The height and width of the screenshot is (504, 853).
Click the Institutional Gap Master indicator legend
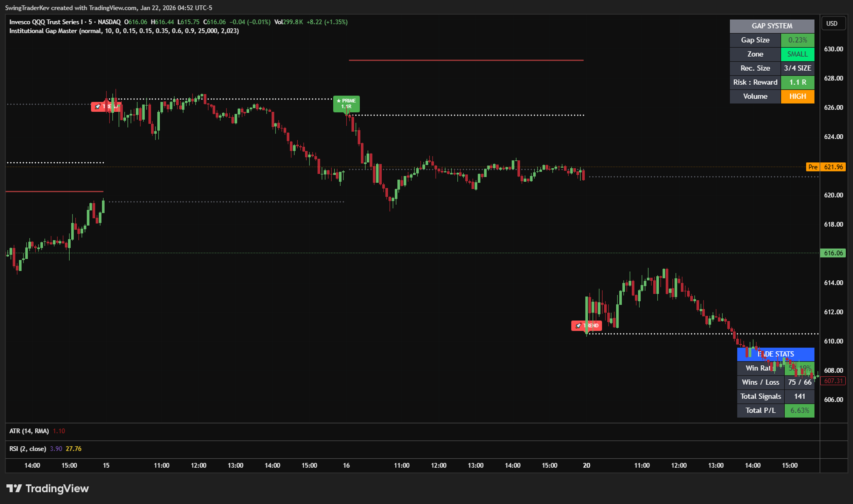[x=124, y=31]
